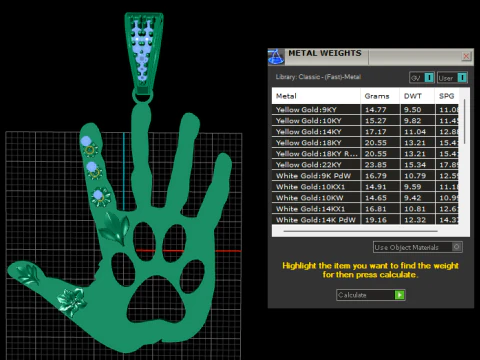
Task: Click the 14.77 grams value
Action: [376, 110]
